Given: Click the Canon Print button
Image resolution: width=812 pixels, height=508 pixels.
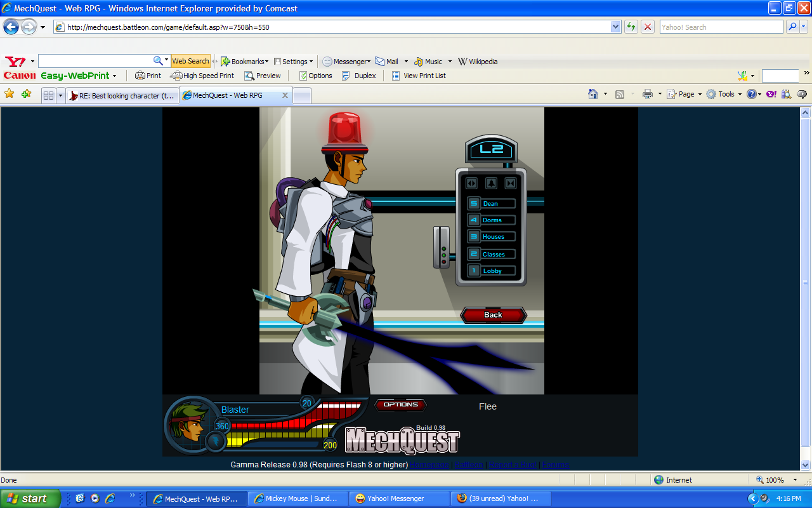Looking at the screenshot, I should coord(148,76).
